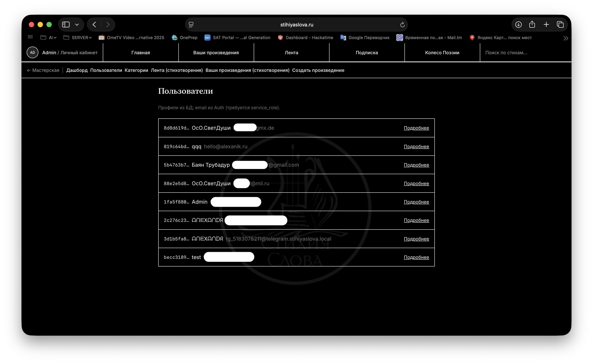The height and width of the screenshot is (364, 593).
Task: Open a new tab with plus icon
Action: (546, 25)
